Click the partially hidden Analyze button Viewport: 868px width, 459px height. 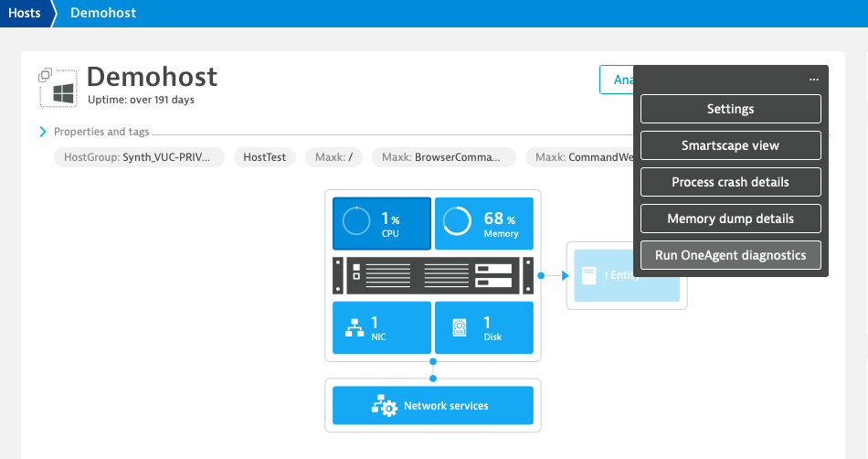point(617,80)
